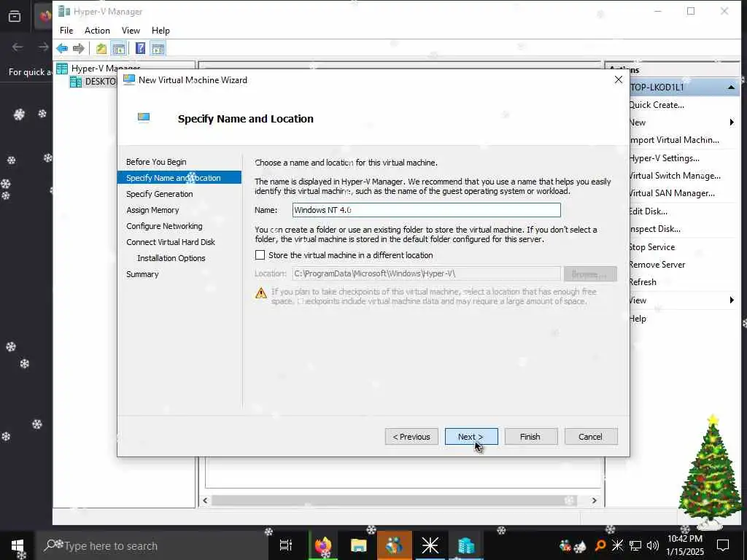Open the Windows Start menu

click(x=18, y=545)
